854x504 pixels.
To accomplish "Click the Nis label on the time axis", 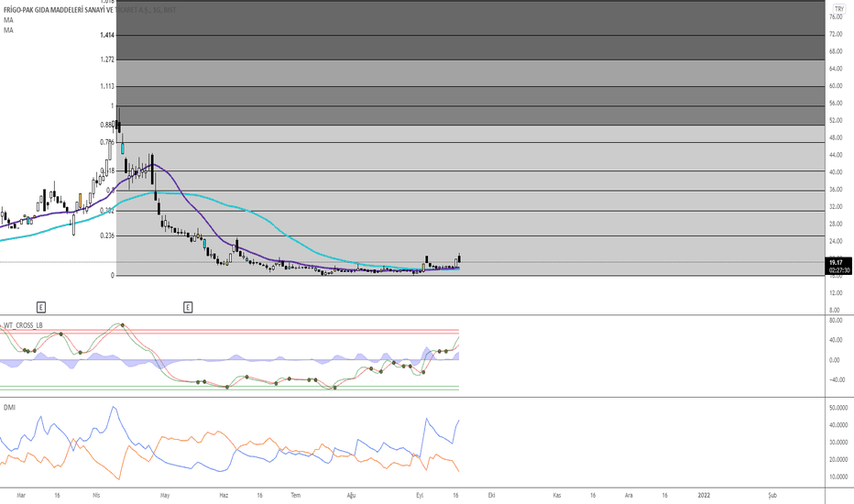I will click(96, 495).
